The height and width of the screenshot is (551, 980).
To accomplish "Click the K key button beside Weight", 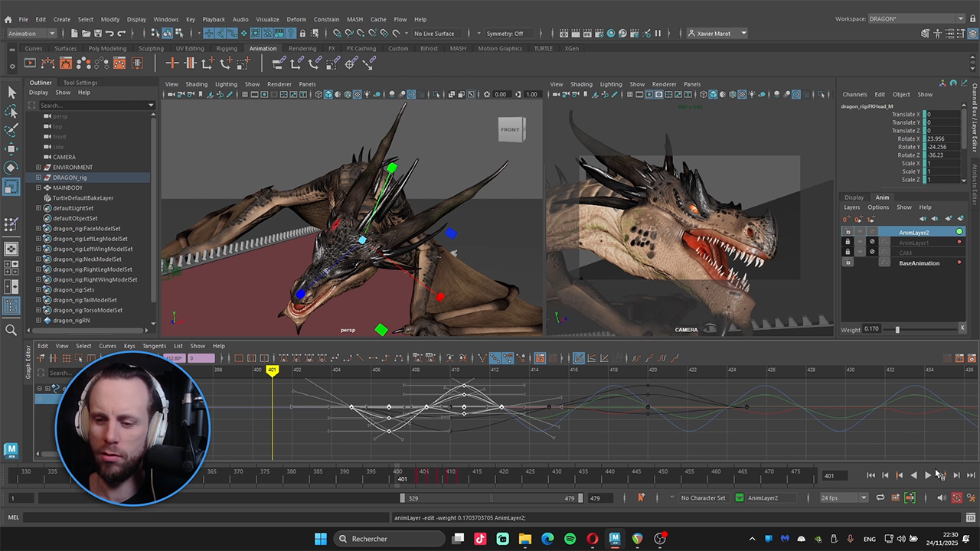I will coord(962,328).
